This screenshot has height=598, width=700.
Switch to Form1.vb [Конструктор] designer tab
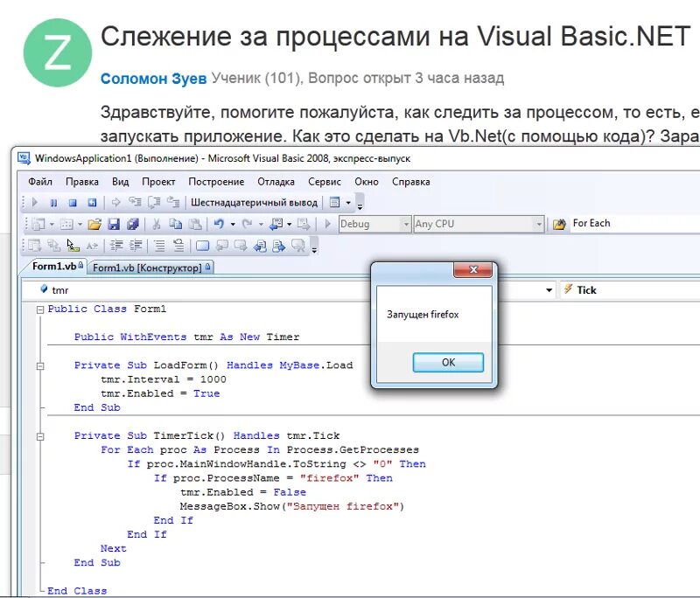[150, 268]
